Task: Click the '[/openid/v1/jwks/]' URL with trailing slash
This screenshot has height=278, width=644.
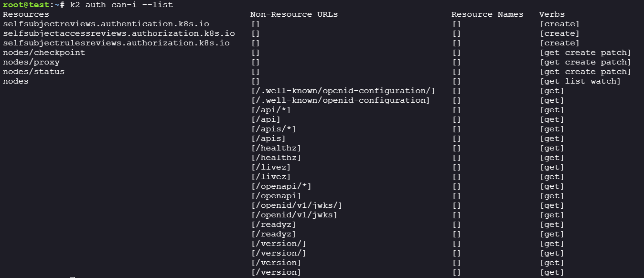Action: [296, 205]
